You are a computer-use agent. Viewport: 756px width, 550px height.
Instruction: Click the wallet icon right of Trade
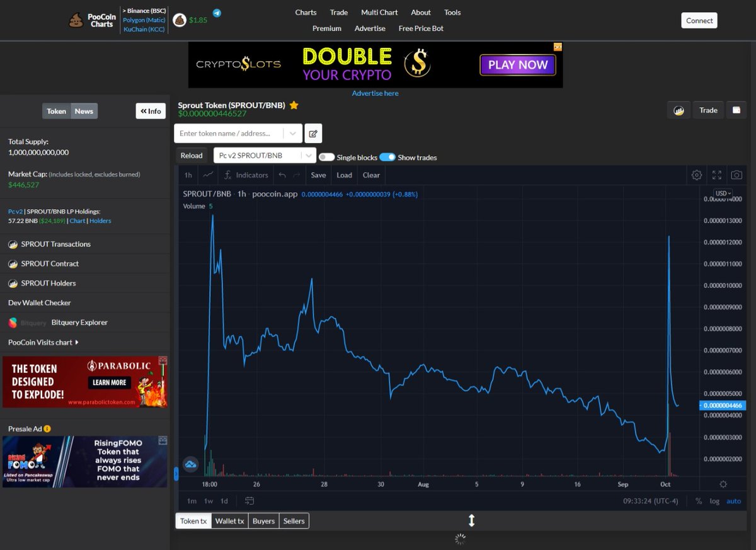coord(736,110)
